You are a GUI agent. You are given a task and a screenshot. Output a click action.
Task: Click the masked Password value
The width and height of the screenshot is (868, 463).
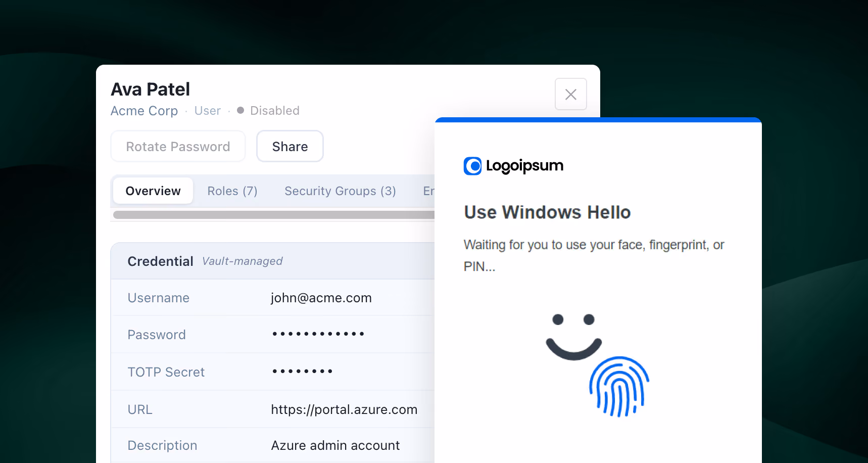[x=318, y=334]
